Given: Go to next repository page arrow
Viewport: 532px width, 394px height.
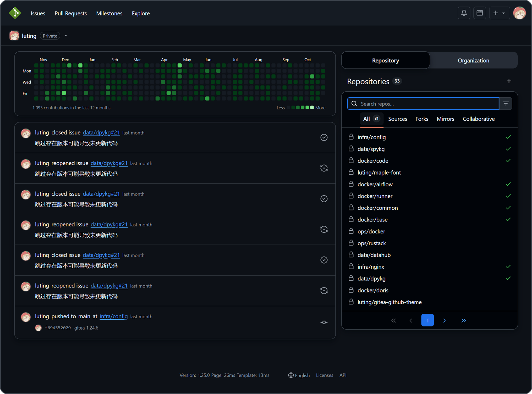Looking at the screenshot, I should 444,320.
